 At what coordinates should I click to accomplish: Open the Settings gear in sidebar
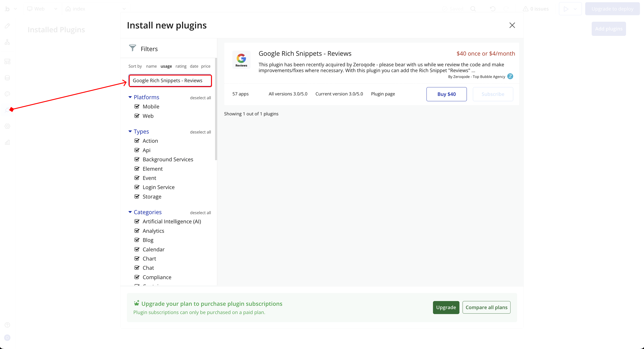coord(7,126)
